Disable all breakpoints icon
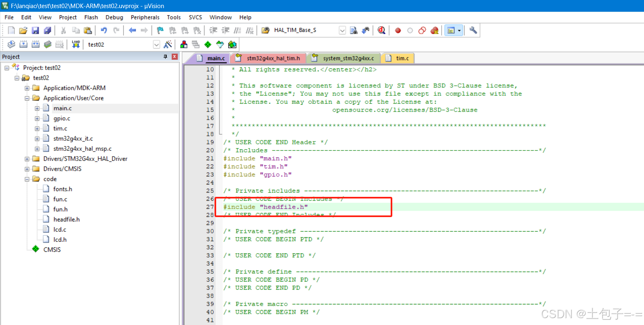Image resolution: width=644 pixels, height=325 pixels. tap(422, 30)
